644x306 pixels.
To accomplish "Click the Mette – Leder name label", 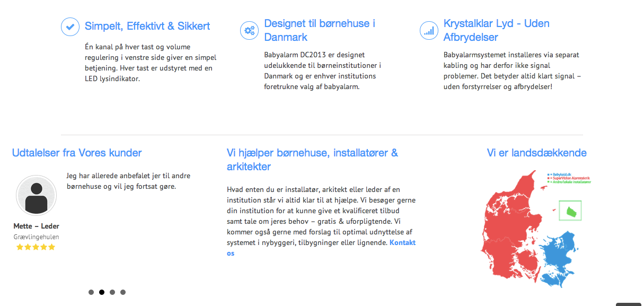I will point(36,226).
